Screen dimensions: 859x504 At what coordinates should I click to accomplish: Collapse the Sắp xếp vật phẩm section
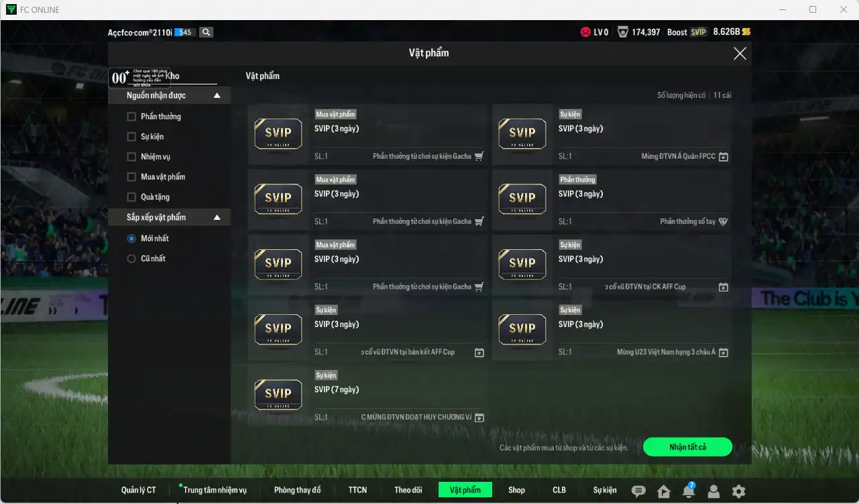pyautogui.click(x=217, y=218)
